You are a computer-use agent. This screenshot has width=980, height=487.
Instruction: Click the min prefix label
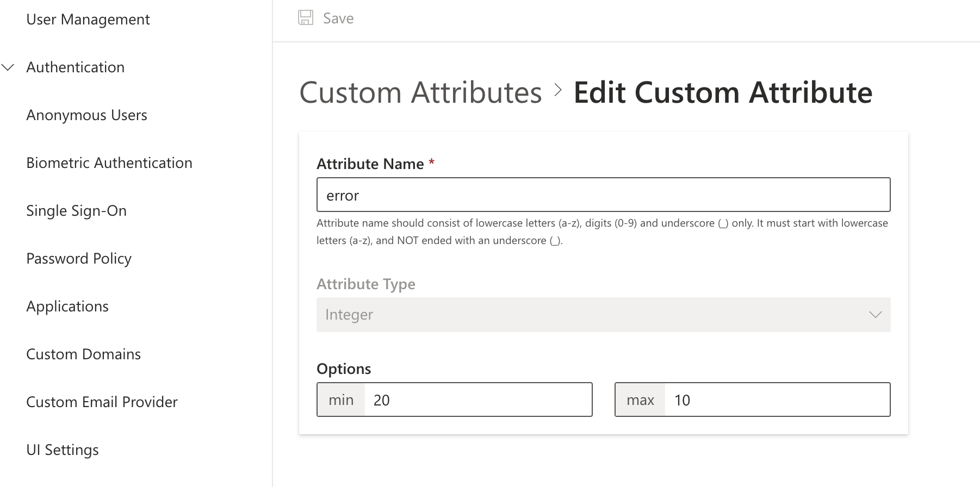[x=341, y=400]
